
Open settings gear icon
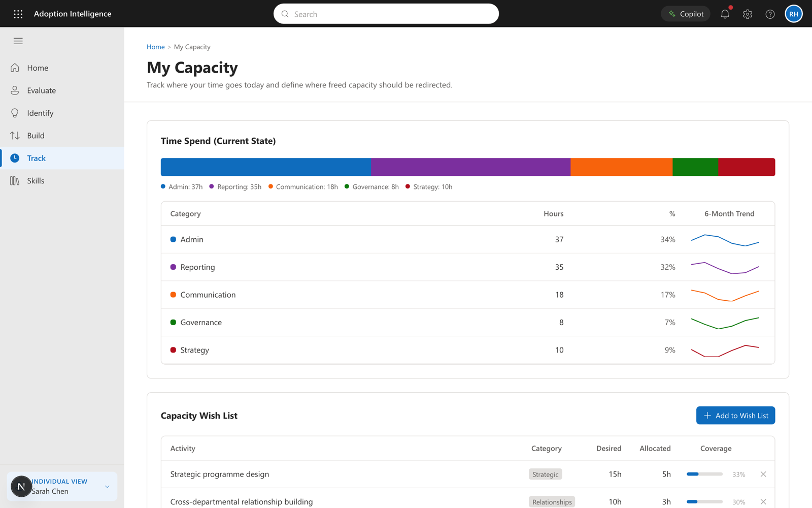pos(748,14)
